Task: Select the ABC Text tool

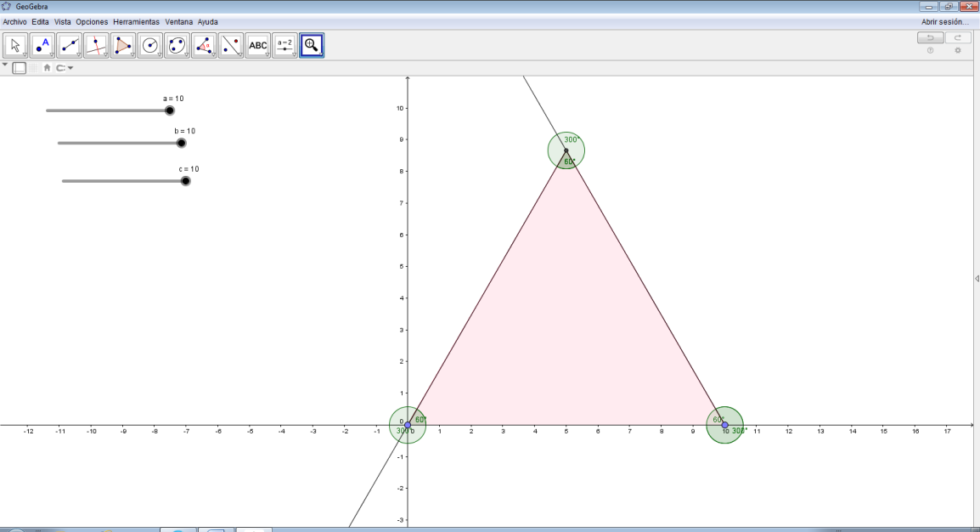Action: pyautogui.click(x=257, y=46)
